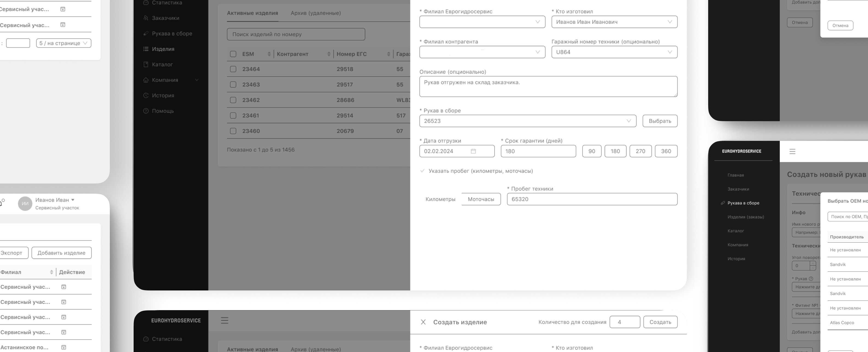868x352 pixels.
Task: Open Рукава в сборе in dark sidebar
Action: tap(743, 203)
